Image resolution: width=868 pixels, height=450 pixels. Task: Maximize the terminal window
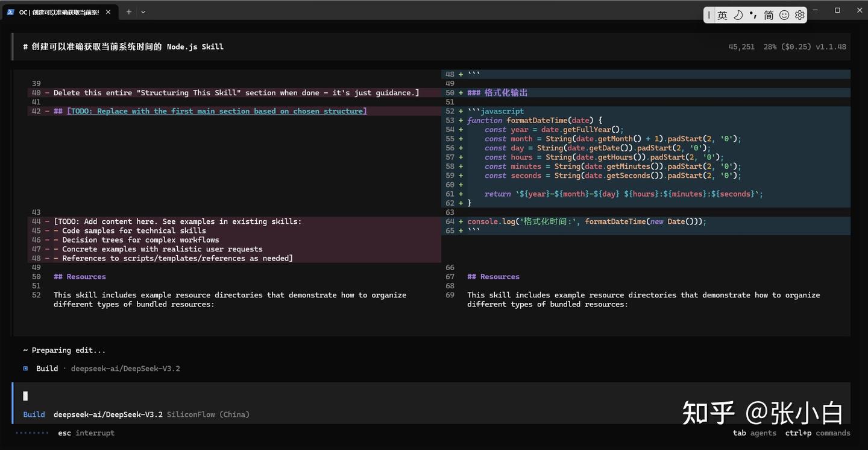(x=837, y=10)
